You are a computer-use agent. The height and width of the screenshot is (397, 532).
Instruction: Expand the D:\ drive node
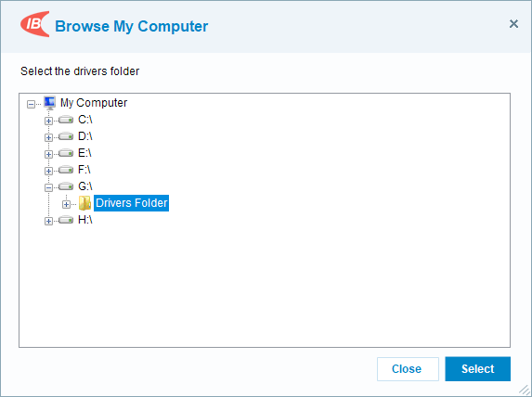48,137
